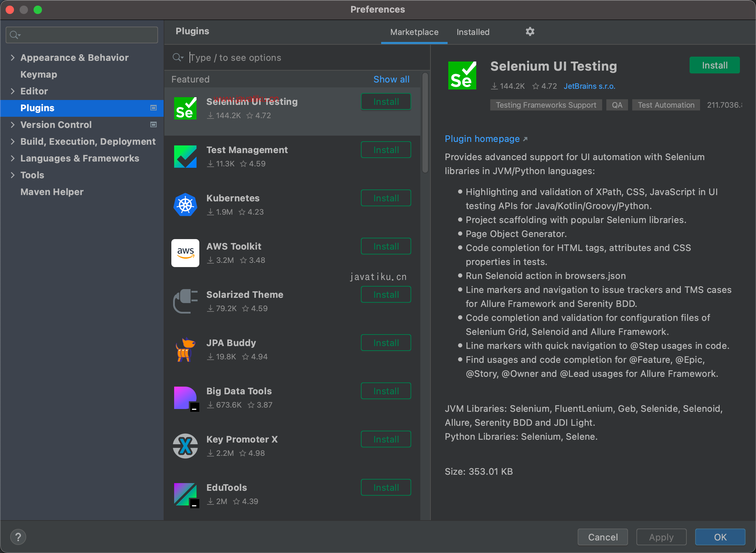Click the Cancel button

pyautogui.click(x=603, y=537)
